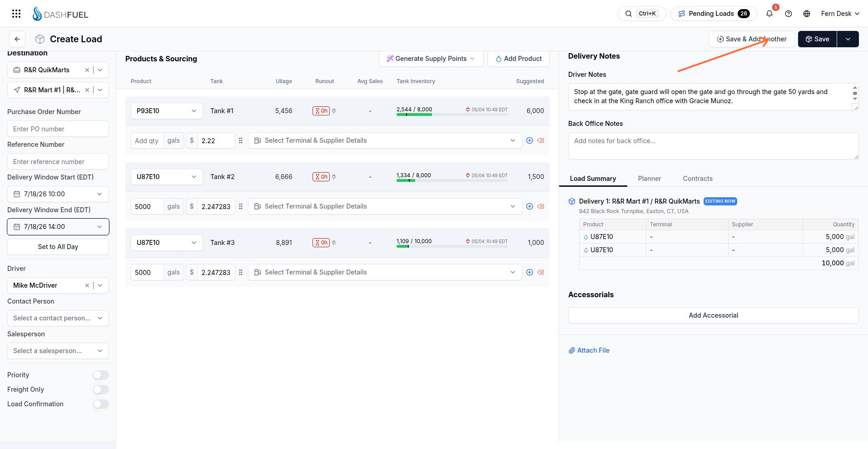868x449 pixels.
Task: Click the Enter PO number field
Action: [x=58, y=129]
